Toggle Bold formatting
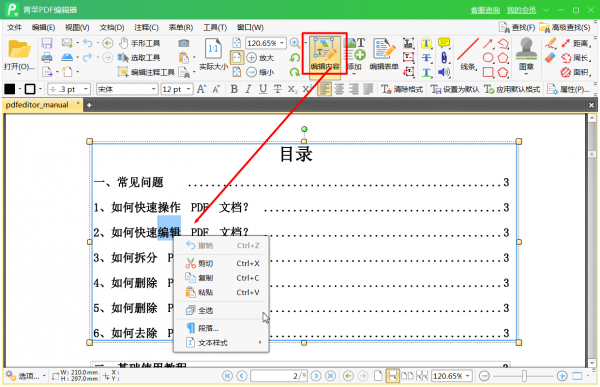The width and height of the screenshot is (600, 387). 234,89
